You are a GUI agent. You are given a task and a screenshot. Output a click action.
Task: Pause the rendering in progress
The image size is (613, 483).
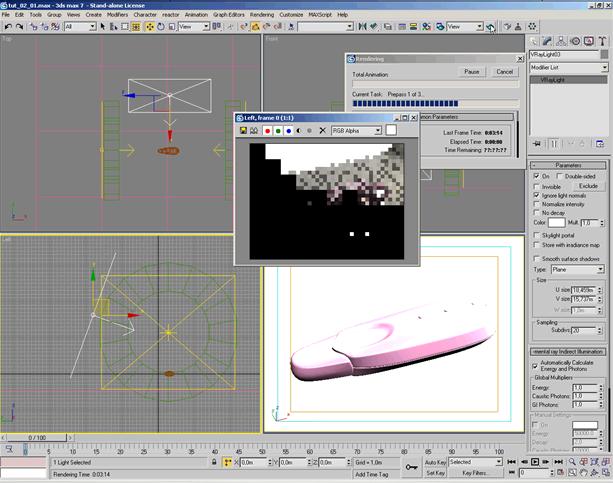click(471, 72)
